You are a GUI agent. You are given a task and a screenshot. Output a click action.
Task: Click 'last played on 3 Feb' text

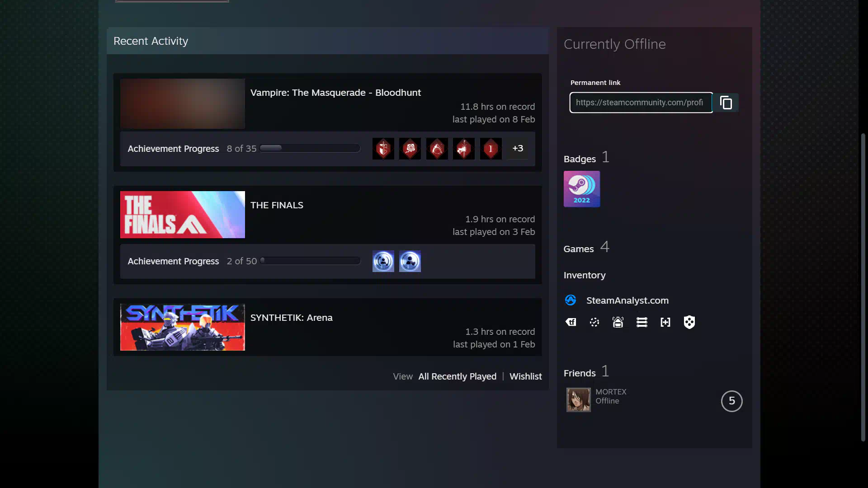[494, 232]
